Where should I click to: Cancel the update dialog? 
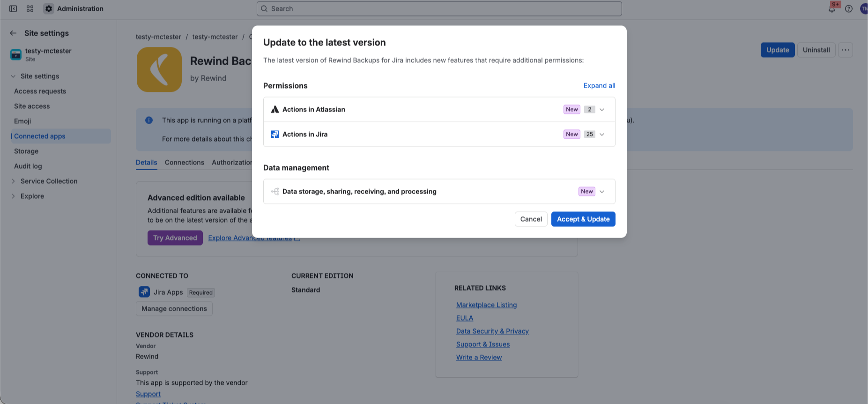[531, 219]
